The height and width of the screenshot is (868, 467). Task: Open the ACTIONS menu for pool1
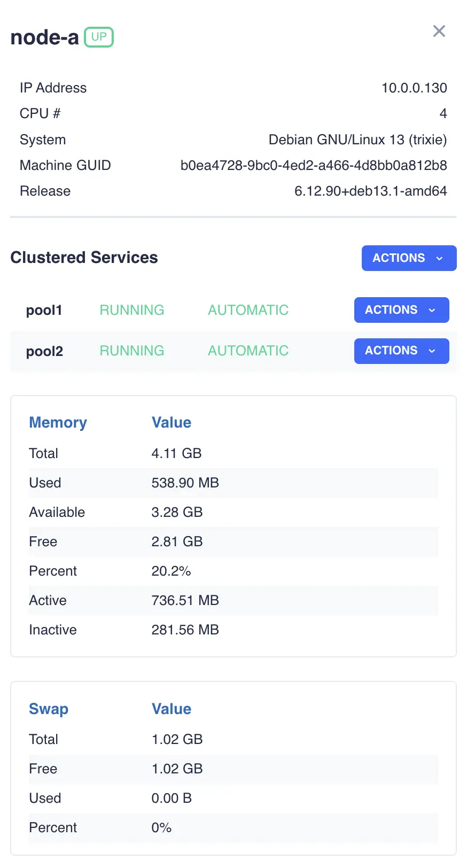[x=401, y=310]
